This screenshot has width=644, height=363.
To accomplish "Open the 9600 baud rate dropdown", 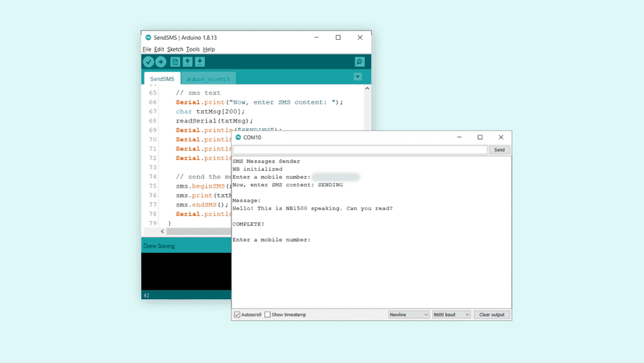I will coord(451,314).
